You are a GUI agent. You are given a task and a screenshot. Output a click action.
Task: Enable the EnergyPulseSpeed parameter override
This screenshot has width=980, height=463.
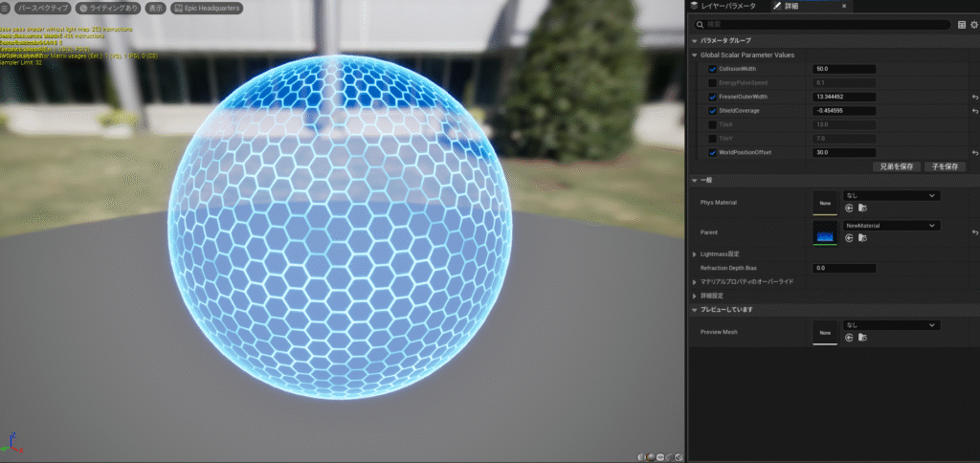tap(712, 83)
